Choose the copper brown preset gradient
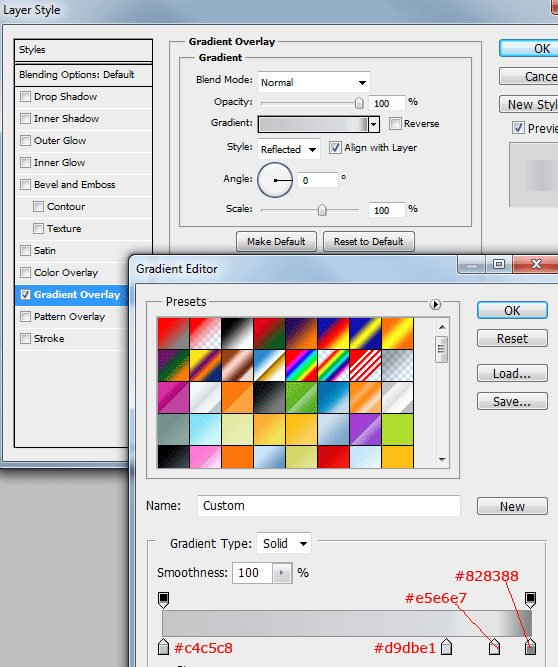The width and height of the screenshot is (558, 667). (237, 365)
